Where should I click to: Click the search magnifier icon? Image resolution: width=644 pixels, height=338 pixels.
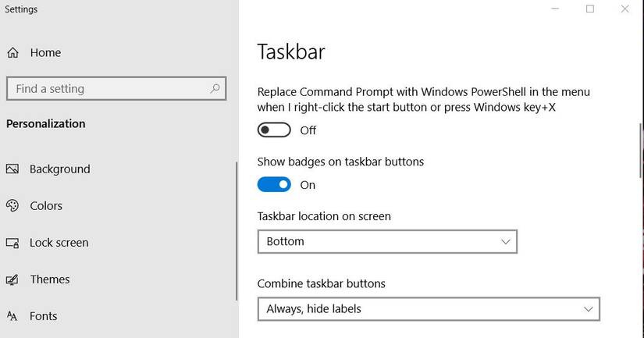tap(215, 88)
